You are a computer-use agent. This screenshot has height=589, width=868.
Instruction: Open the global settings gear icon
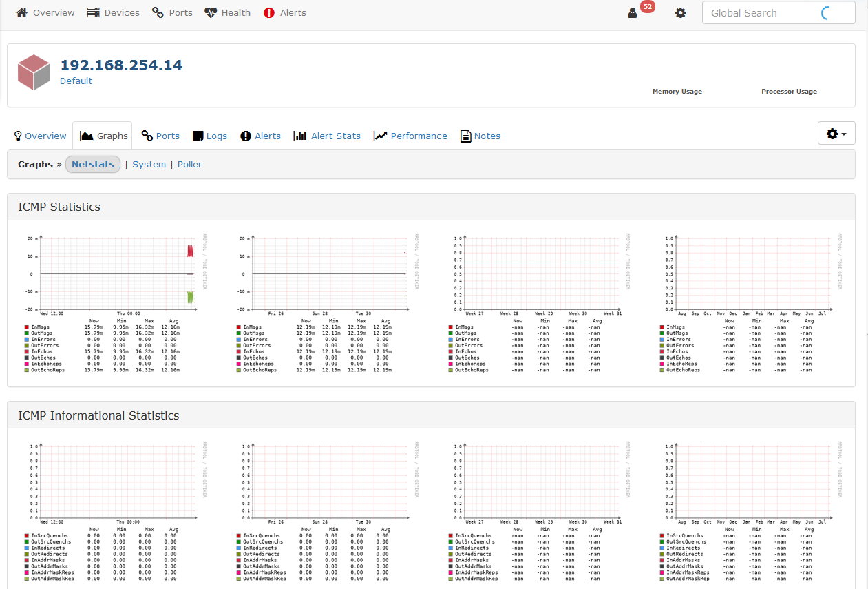680,13
